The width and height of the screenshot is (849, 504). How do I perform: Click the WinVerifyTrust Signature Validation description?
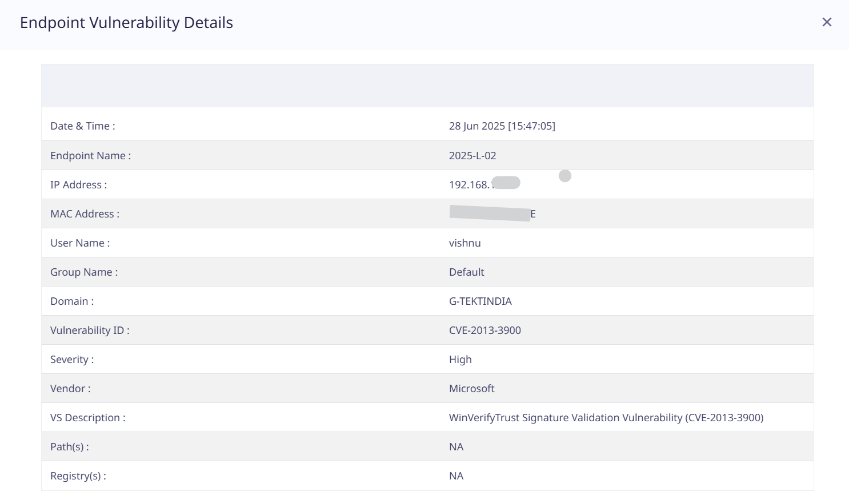pyautogui.click(x=606, y=418)
